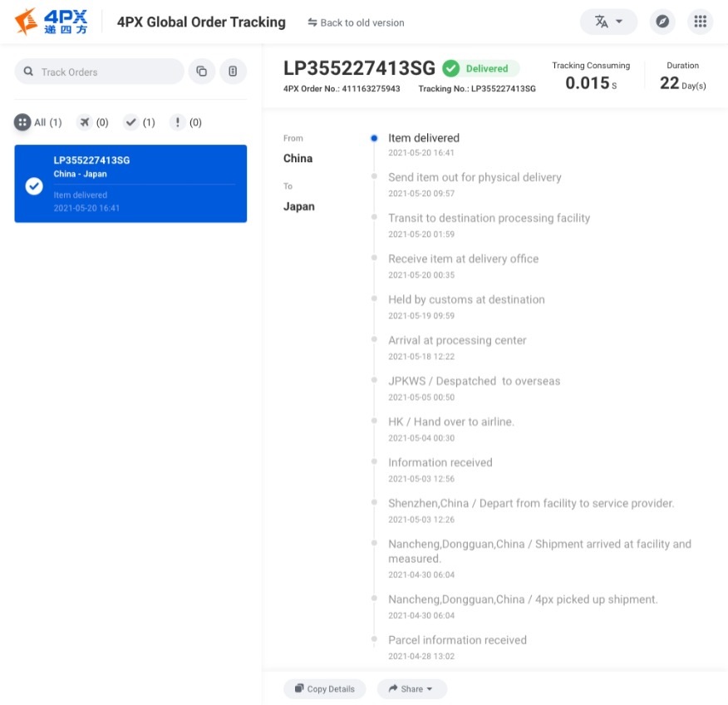Click Held by customs at destination
Screen dimensions: 728x705
pos(466,299)
